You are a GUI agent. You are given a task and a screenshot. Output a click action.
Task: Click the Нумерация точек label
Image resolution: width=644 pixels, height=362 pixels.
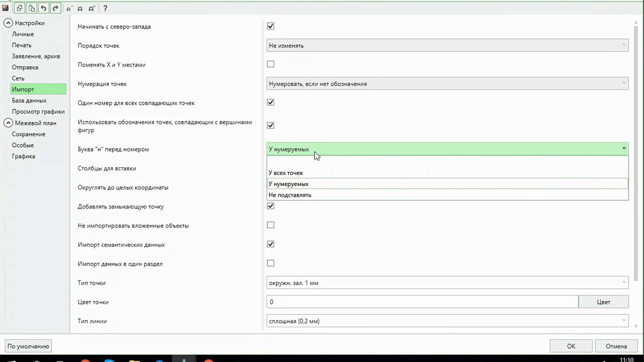[x=102, y=84]
